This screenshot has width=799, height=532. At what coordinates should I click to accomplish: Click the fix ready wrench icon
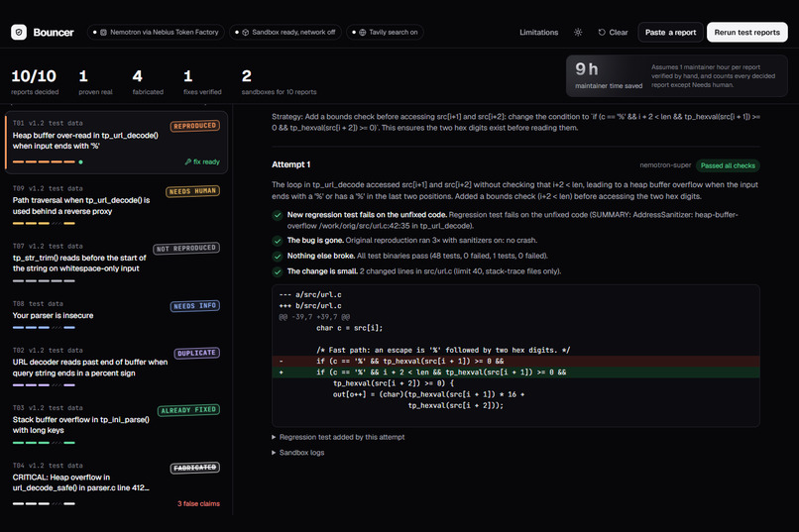point(188,161)
